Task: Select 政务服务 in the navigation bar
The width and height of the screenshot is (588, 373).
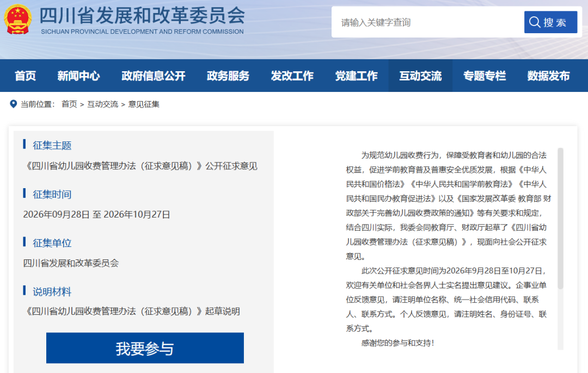Action: (x=228, y=76)
